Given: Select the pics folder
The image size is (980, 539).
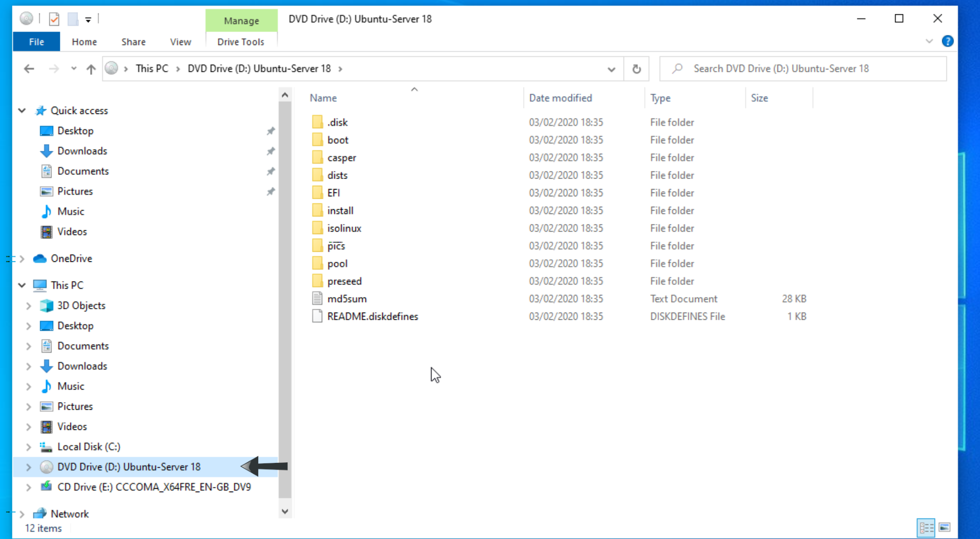Looking at the screenshot, I should pos(336,246).
